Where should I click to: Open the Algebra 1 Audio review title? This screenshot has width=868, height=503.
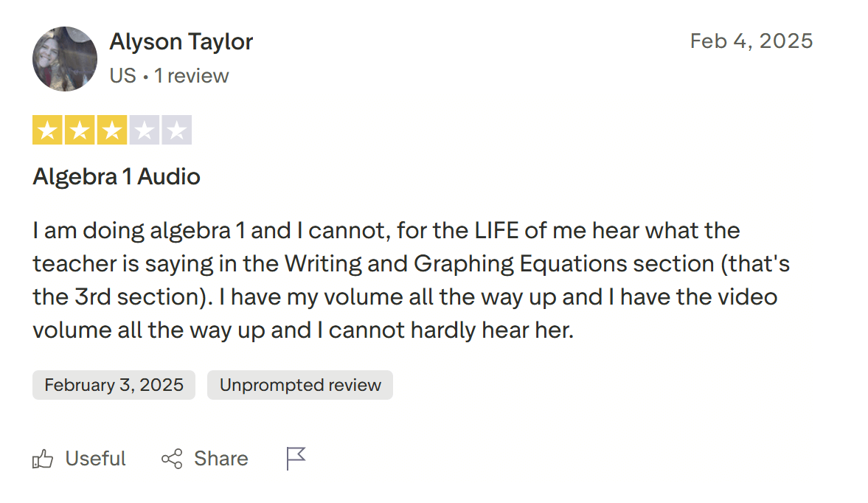coord(117,177)
